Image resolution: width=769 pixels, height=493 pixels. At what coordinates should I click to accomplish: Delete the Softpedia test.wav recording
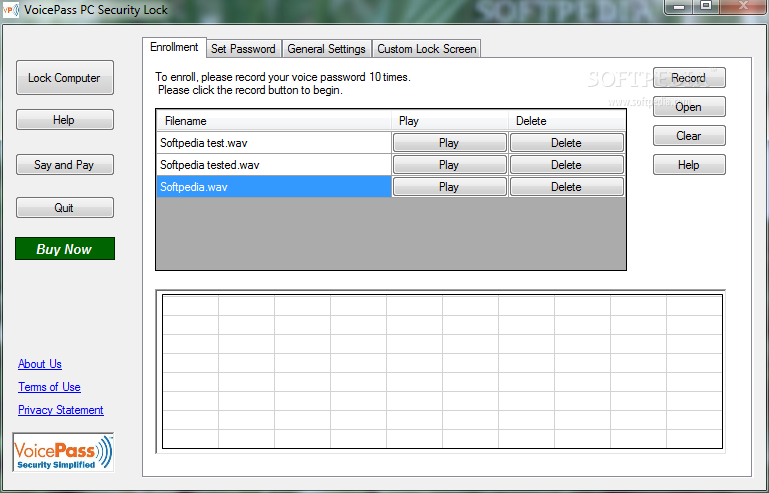(566, 143)
